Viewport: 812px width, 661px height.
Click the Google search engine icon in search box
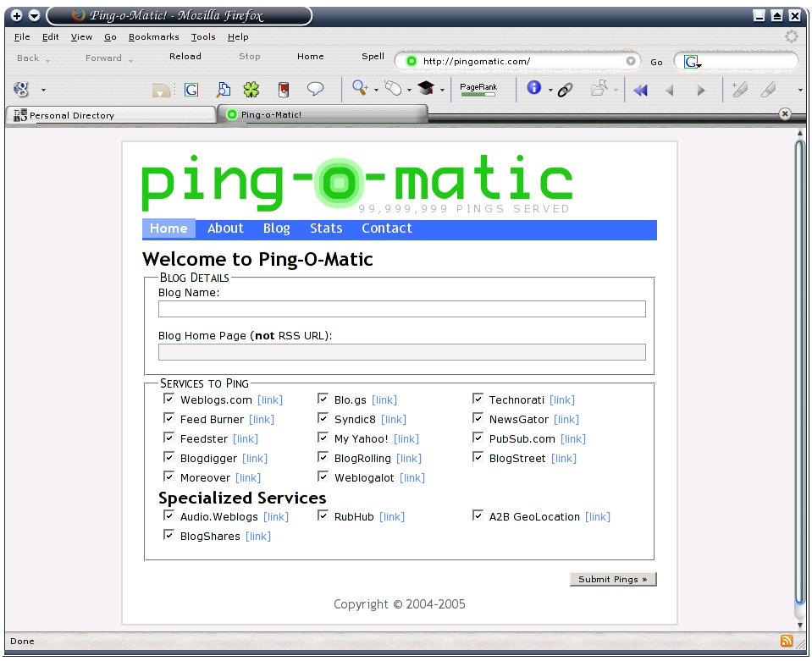[x=693, y=62]
